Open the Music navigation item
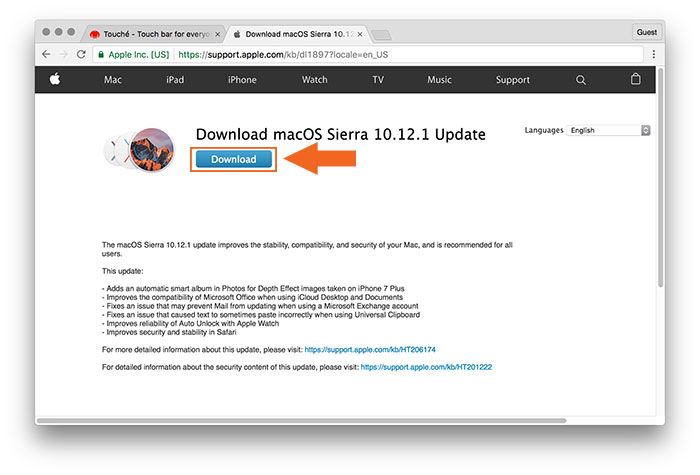Screen dimensions: 700x475 click(439, 80)
